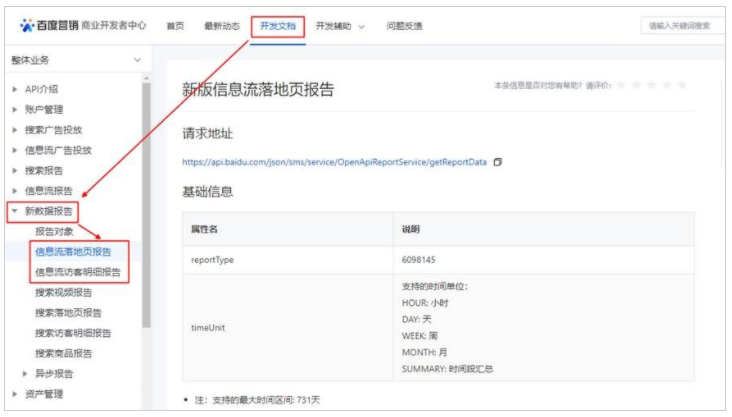Screen dimensions: 732x417
Task: Click the 请求地址 section heading
Action: pyautogui.click(x=207, y=134)
